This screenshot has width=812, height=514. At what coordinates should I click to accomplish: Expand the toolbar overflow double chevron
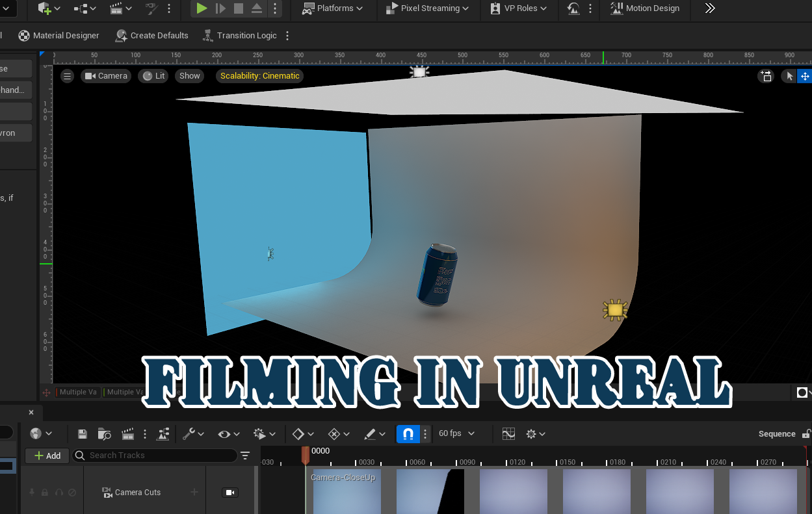pyautogui.click(x=710, y=8)
